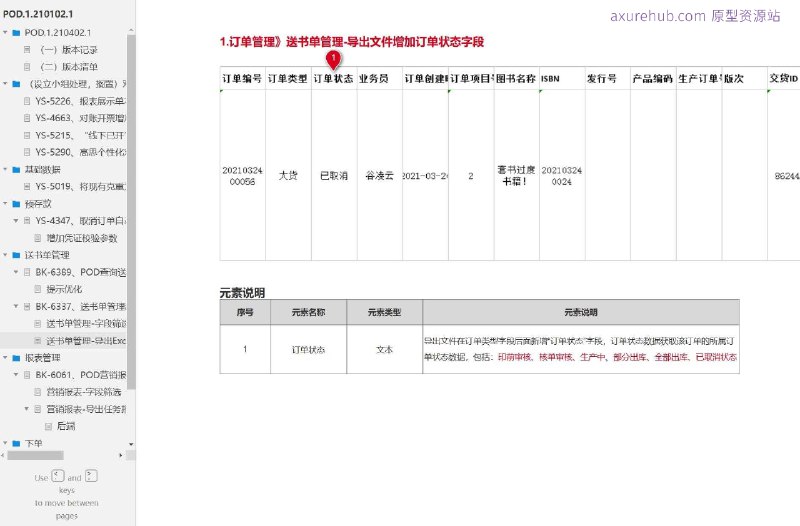The width and height of the screenshot is (800, 526).
Task: Click the page icon for 后端
Action: [48, 426]
